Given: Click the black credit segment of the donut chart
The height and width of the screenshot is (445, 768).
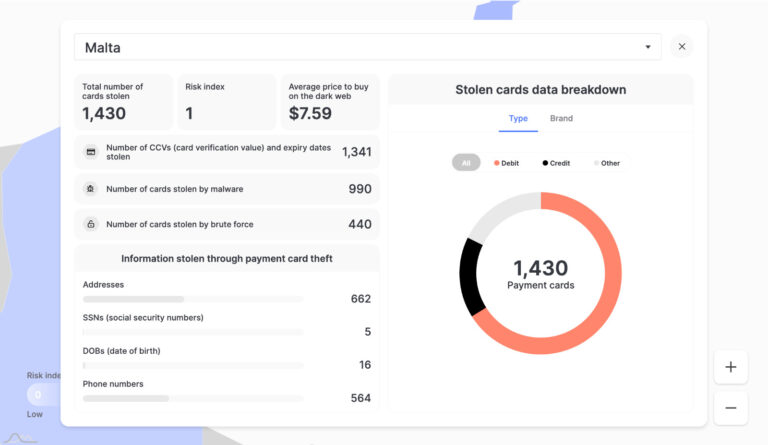Looking at the screenshot, I should coord(471,277).
